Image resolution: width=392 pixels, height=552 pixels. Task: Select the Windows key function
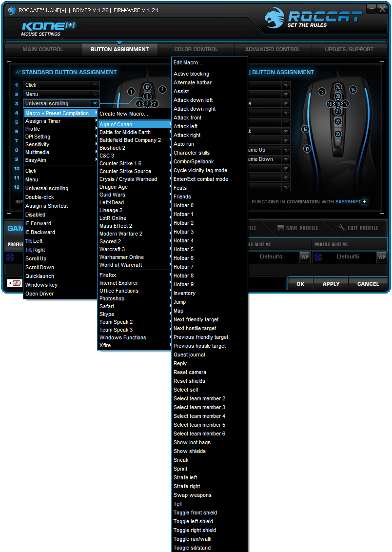(60, 285)
